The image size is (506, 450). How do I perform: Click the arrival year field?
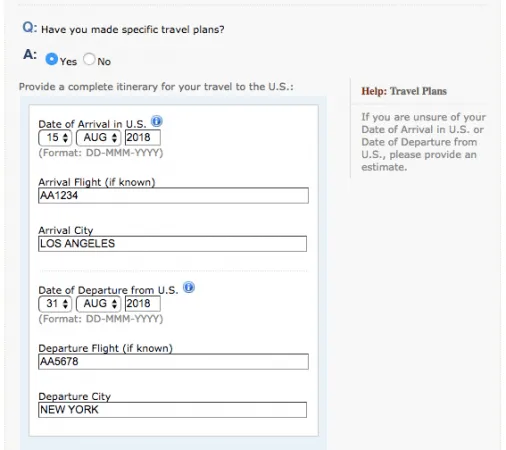point(143,138)
